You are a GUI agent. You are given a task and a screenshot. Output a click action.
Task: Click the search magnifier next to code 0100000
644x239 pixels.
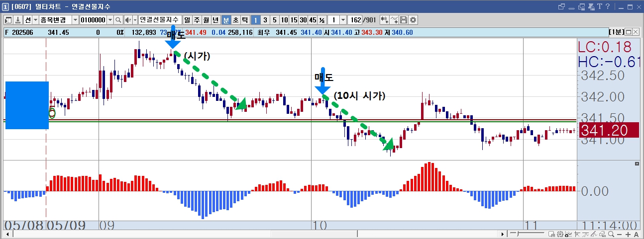(x=118, y=20)
